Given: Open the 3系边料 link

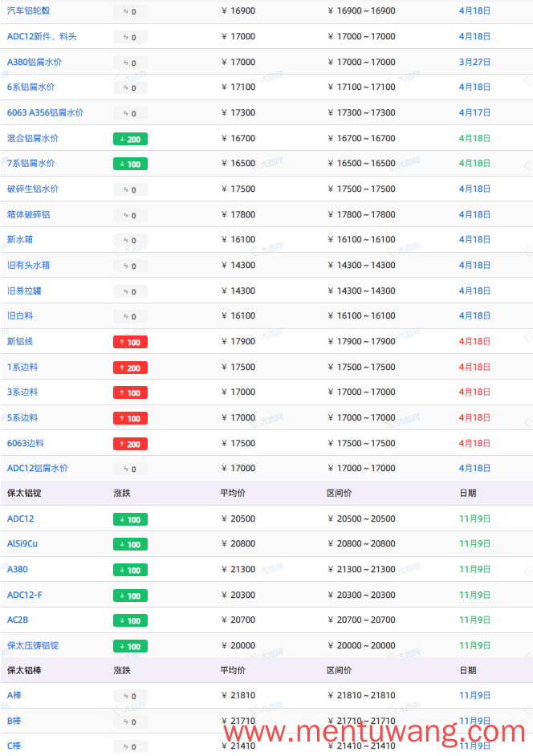Looking at the screenshot, I should point(22,392).
